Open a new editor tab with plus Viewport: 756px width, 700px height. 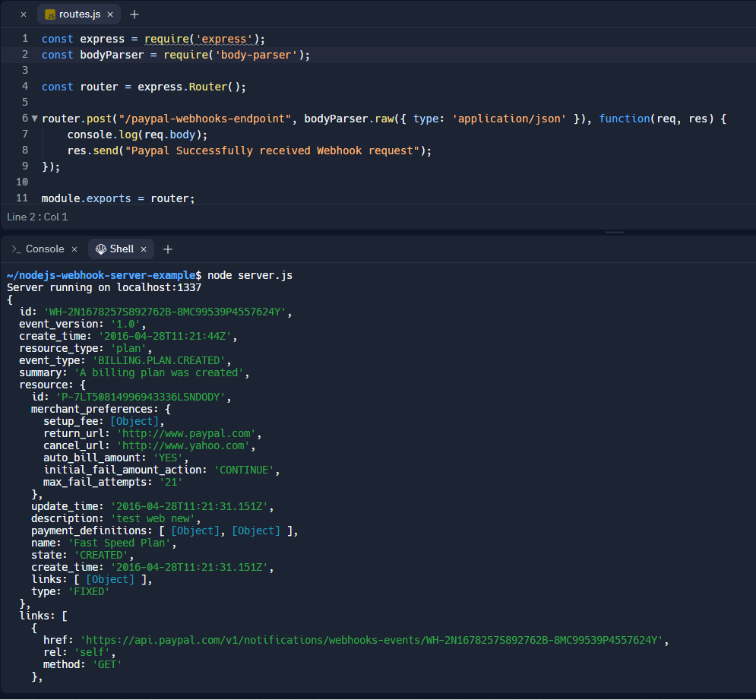pyautogui.click(x=134, y=14)
